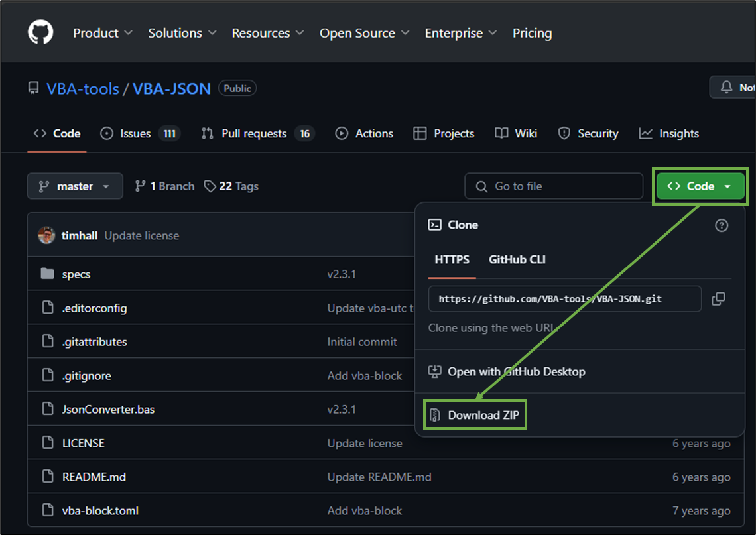Click the Public visibility badge
756x535 pixels.
[237, 89]
